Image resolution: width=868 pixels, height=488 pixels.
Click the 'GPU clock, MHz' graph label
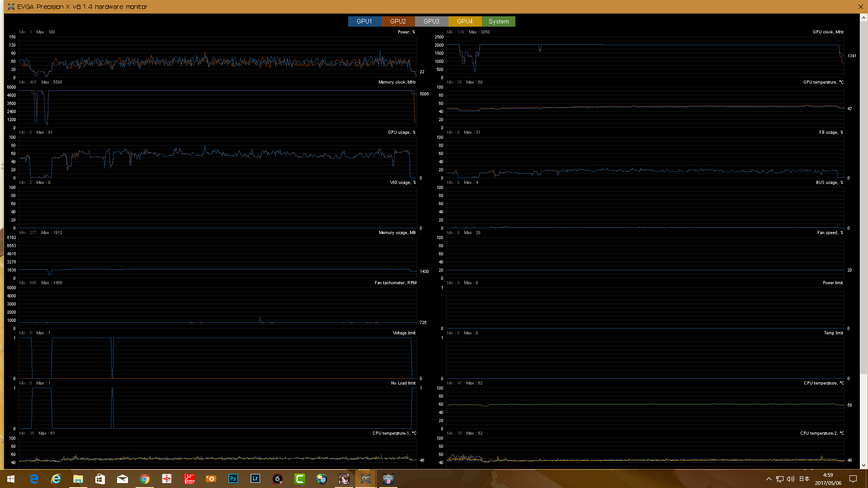pyautogui.click(x=828, y=32)
